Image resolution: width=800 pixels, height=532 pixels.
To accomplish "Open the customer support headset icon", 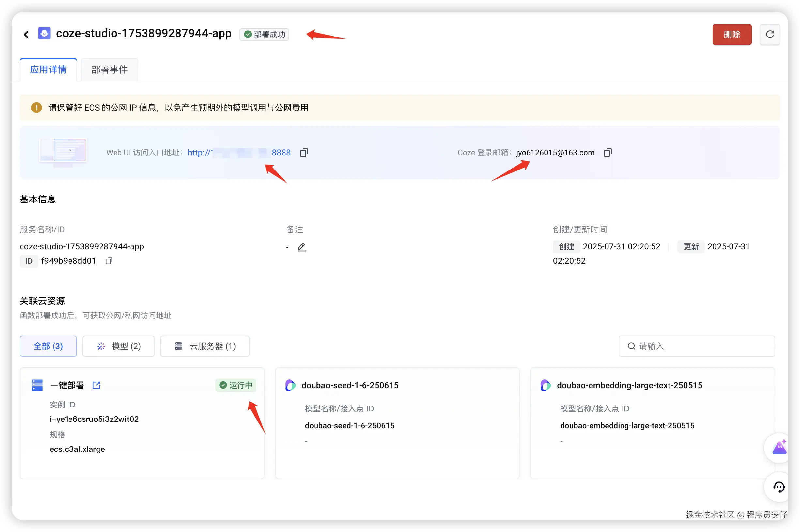I will pos(778,487).
